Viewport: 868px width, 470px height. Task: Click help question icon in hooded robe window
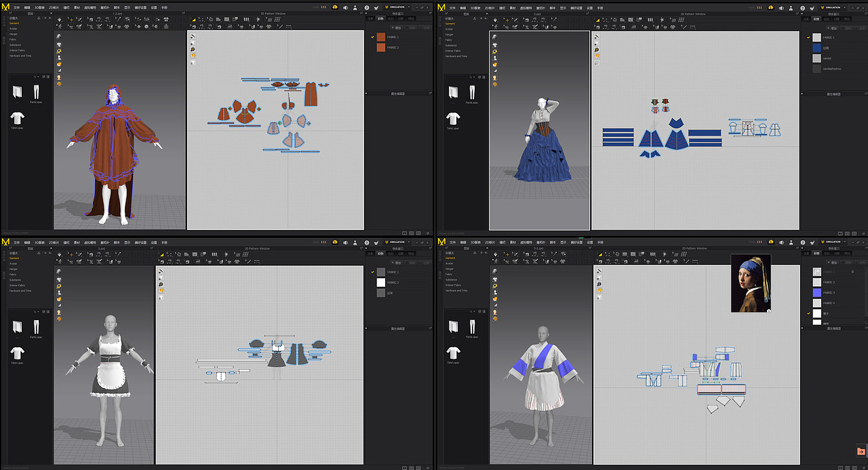pyautogui.click(x=366, y=7)
